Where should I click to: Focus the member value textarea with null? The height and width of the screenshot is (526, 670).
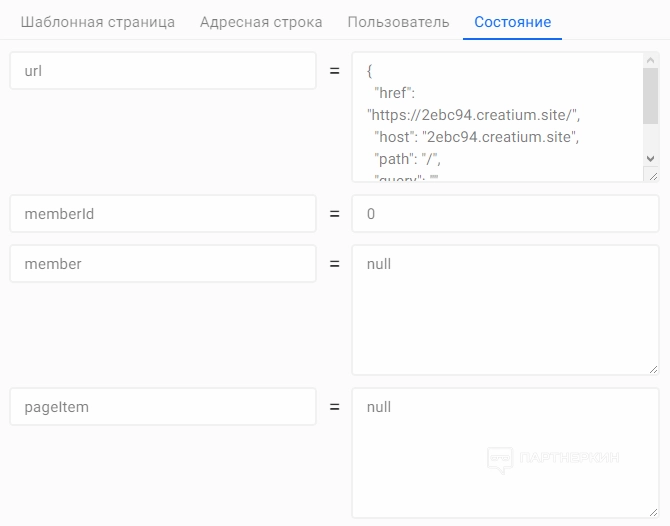pos(505,310)
